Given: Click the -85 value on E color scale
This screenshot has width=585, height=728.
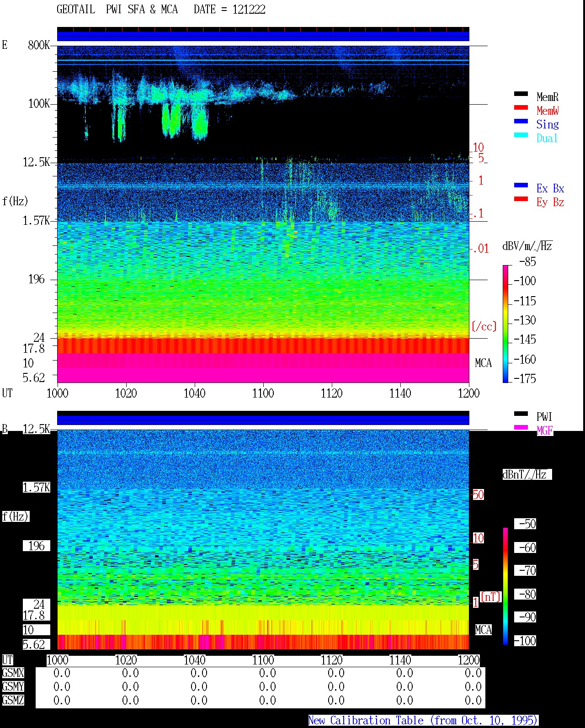Looking at the screenshot, I should [x=527, y=262].
